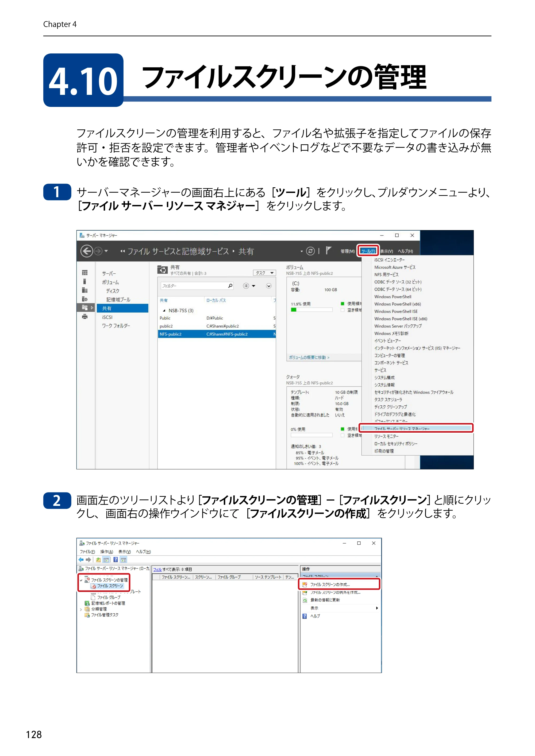
Task: Open the ツール(T) menu
Action: point(368,251)
